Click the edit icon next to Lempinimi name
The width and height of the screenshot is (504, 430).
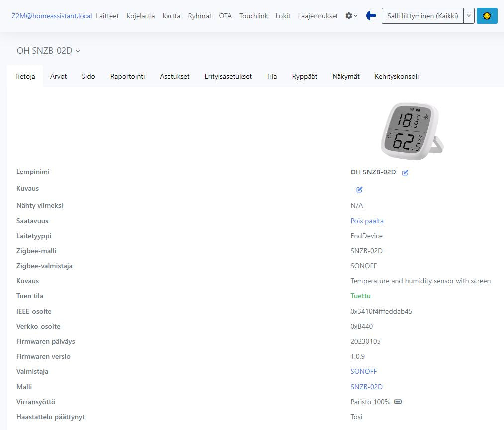(x=405, y=172)
